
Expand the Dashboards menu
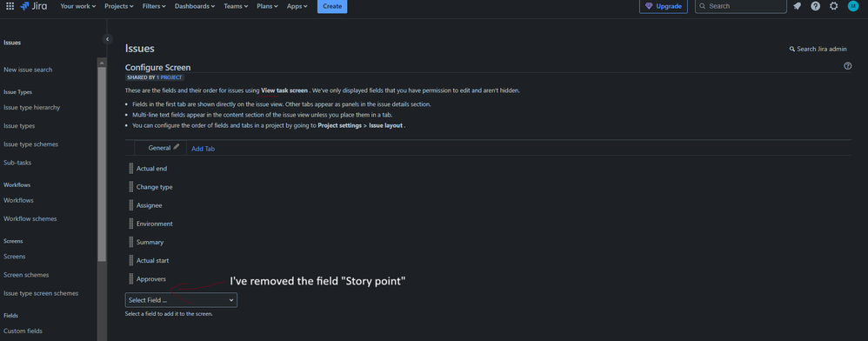click(195, 6)
